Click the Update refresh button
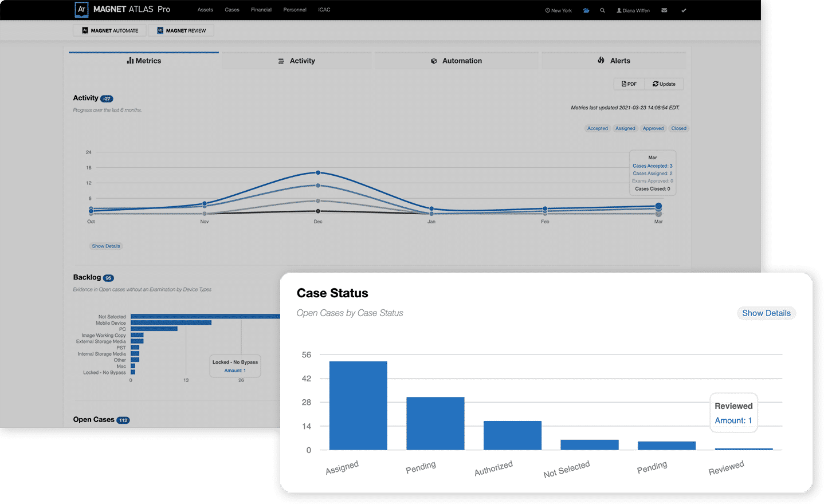Image resolution: width=824 pixels, height=504 pixels. click(x=664, y=84)
